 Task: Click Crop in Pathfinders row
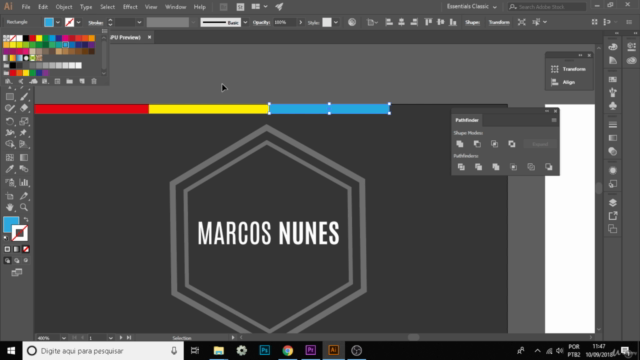(x=513, y=167)
